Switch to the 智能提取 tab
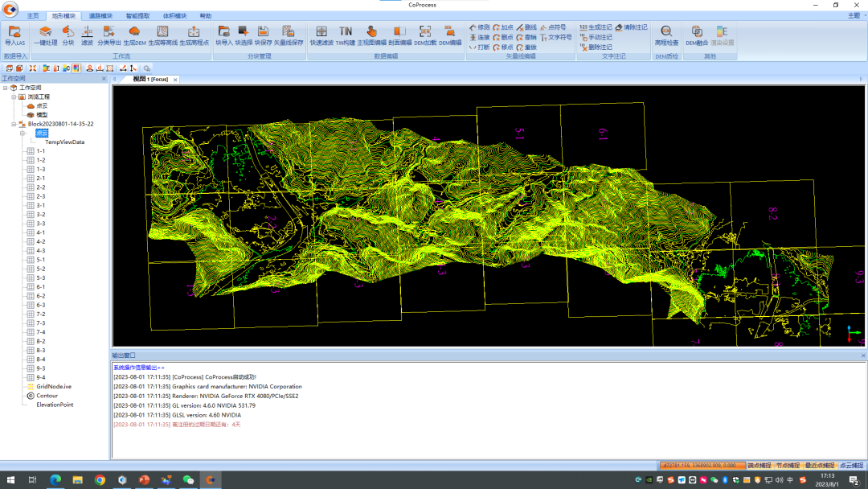Image resolution: width=868 pixels, height=489 pixels. pyautogui.click(x=138, y=16)
